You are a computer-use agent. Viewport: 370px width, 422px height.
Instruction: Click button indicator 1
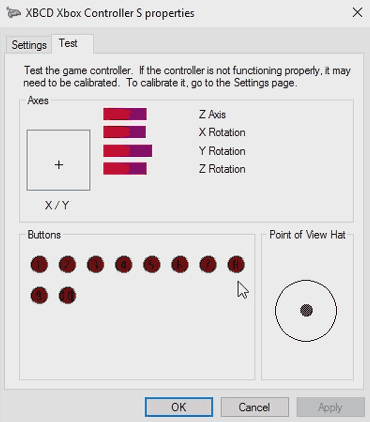tap(39, 265)
